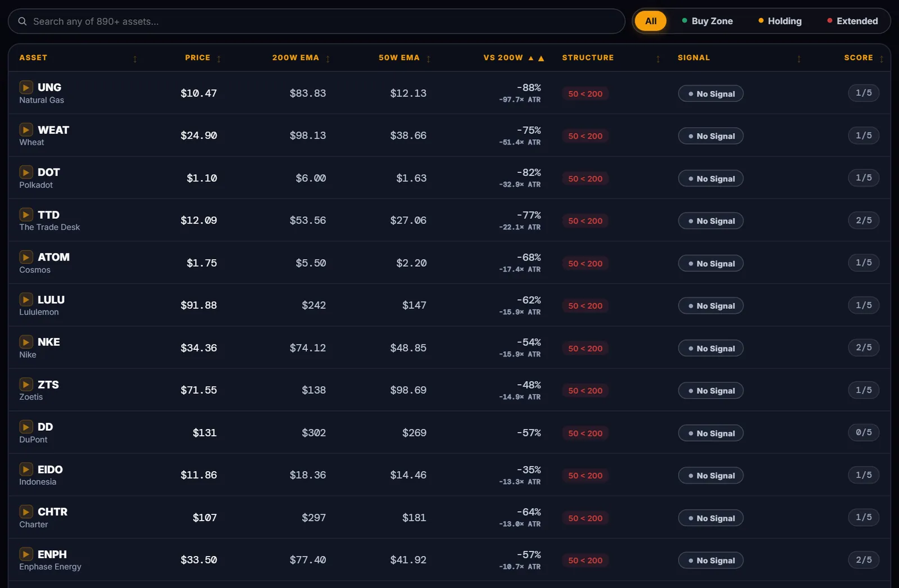
Task: Click No Signal badge in NKE row
Action: (711, 348)
